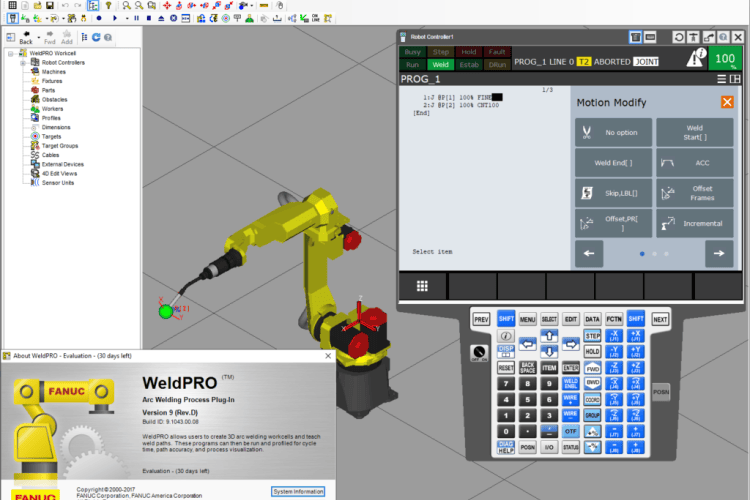Toggle the teach pendant OFF/ON switch
This screenshot has width=750, height=500.
tap(479, 352)
